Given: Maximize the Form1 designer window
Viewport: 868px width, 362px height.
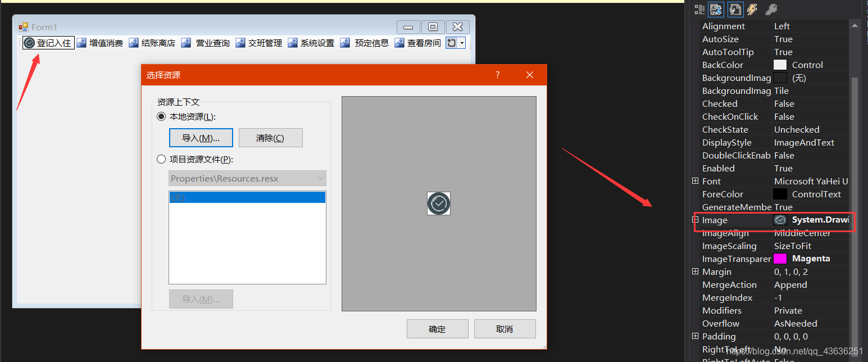Looking at the screenshot, I should [x=433, y=27].
